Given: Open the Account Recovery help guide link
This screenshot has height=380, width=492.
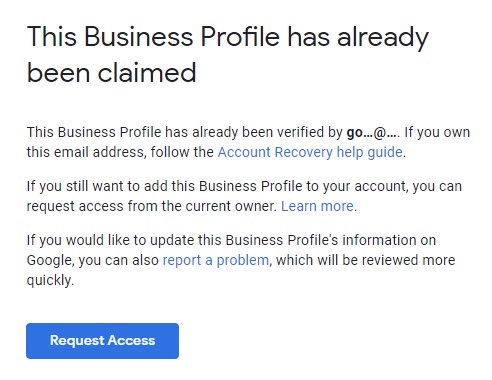Looking at the screenshot, I should [x=310, y=152].
